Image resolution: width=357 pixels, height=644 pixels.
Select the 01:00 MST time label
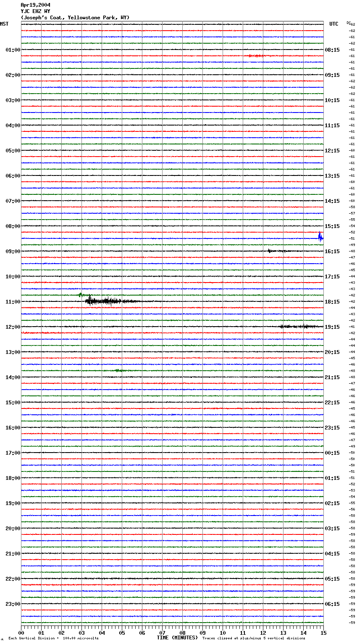(x=13, y=50)
